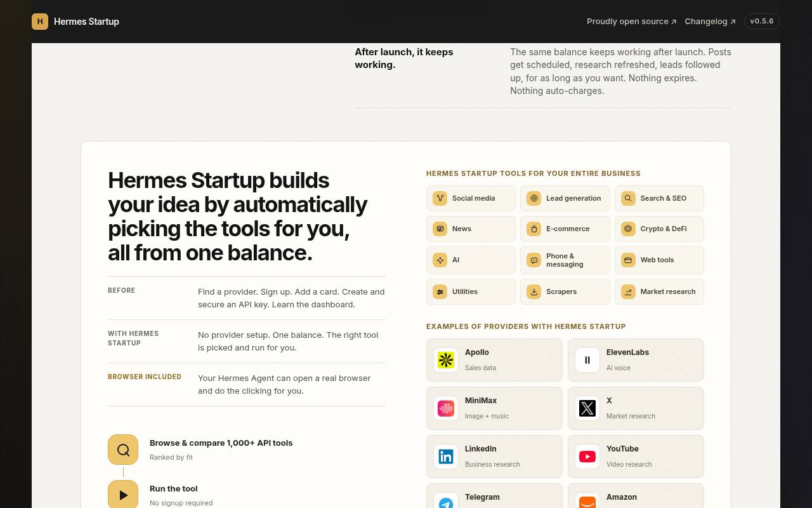Click the AI sparkle icon

tap(440, 260)
